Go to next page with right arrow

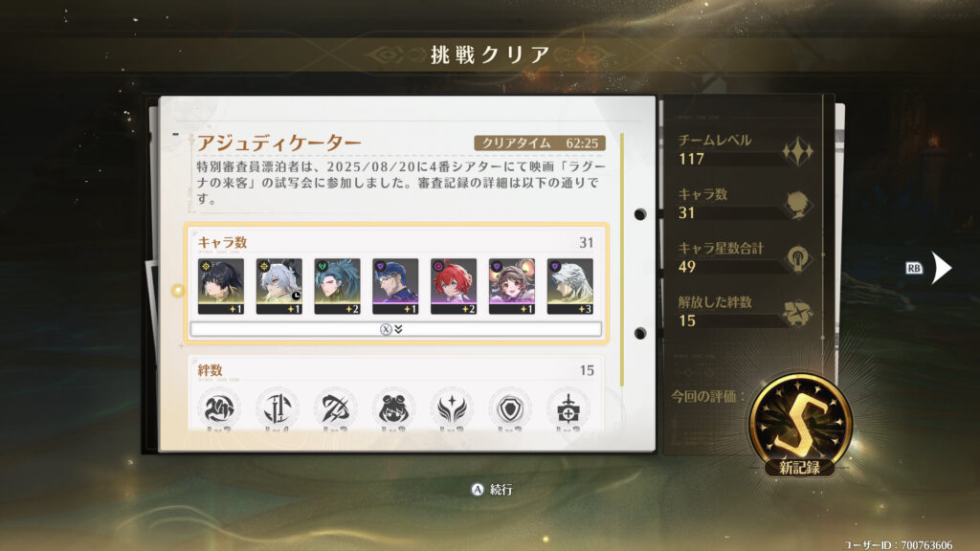point(942,268)
